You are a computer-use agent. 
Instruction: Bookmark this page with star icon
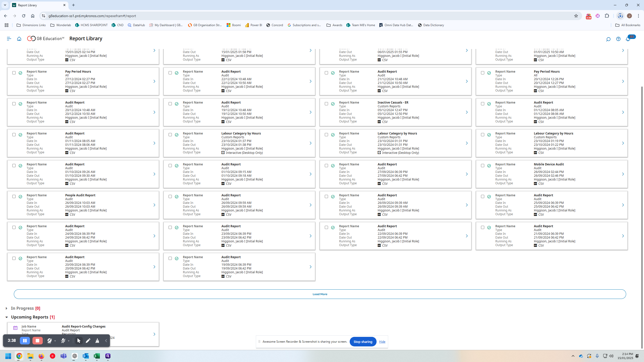(576, 16)
